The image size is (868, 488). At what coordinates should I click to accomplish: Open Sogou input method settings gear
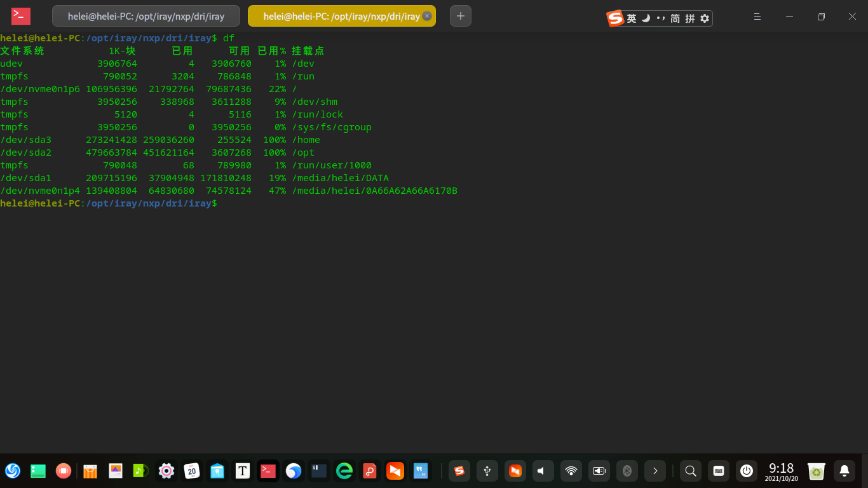click(x=704, y=18)
